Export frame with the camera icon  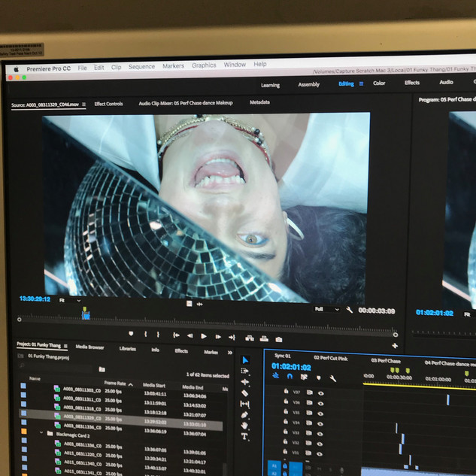pyautogui.click(x=279, y=339)
